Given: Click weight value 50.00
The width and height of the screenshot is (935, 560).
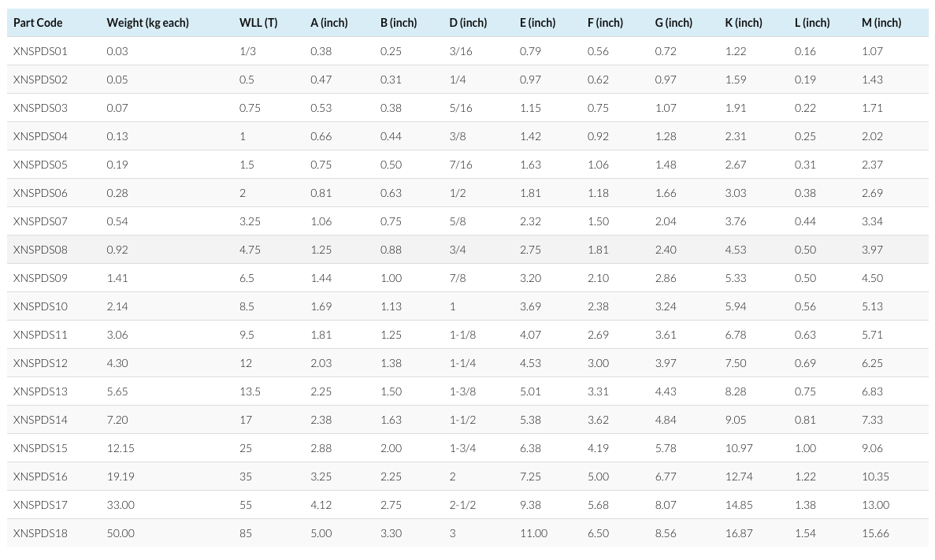Looking at the screenshot, I should coord(121,533).
